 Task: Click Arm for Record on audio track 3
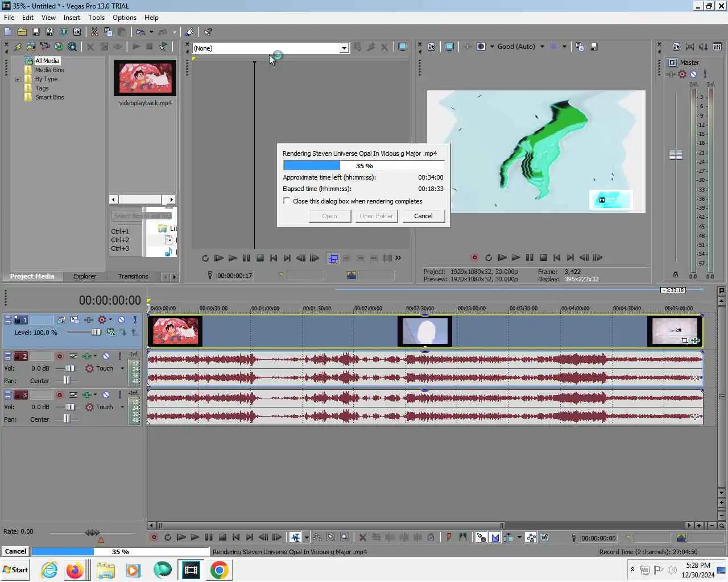pyautogui.click(x=59, y=395)
